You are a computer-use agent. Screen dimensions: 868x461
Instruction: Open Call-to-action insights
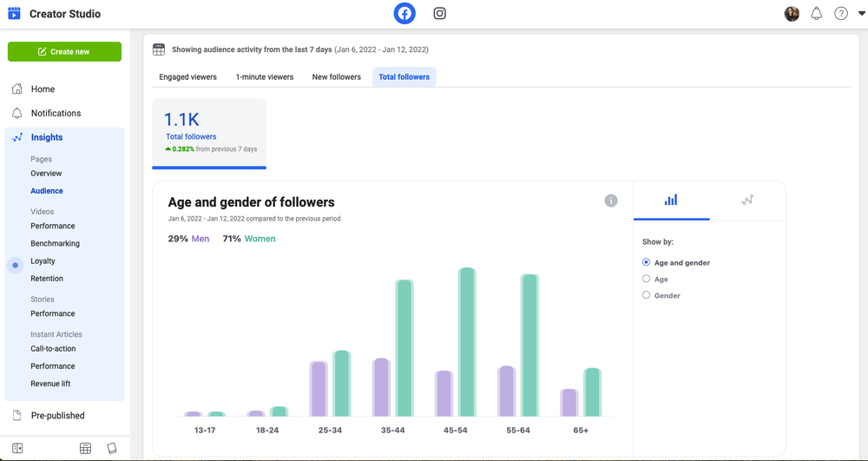[x=53, y=349]
